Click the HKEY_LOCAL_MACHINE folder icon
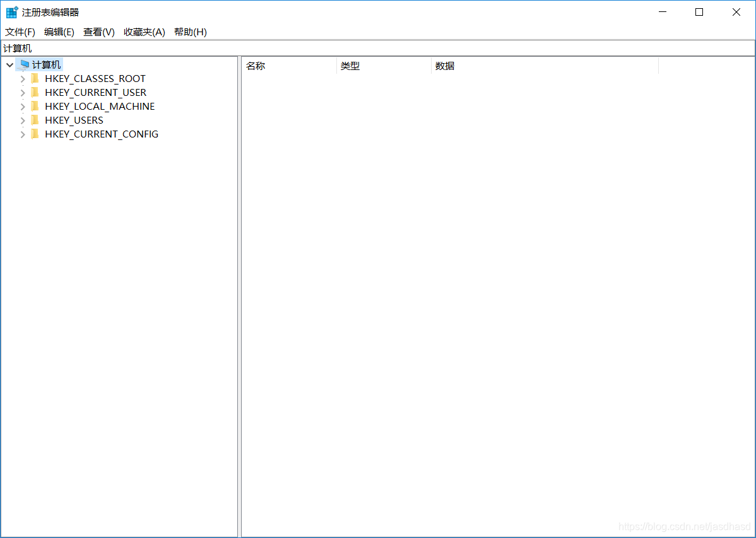 point(35,106)
